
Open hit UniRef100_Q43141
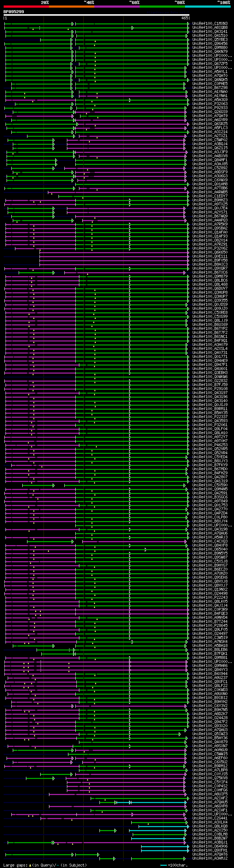click(x=210, y=31)
